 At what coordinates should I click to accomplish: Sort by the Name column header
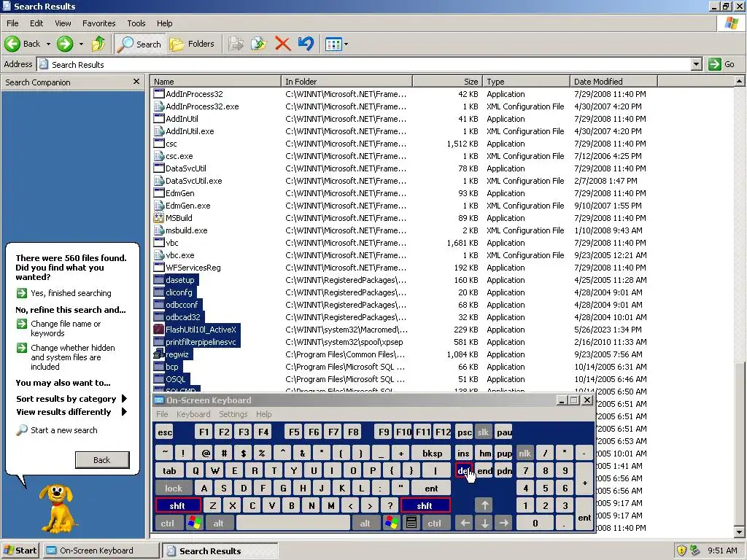(215, 82)
